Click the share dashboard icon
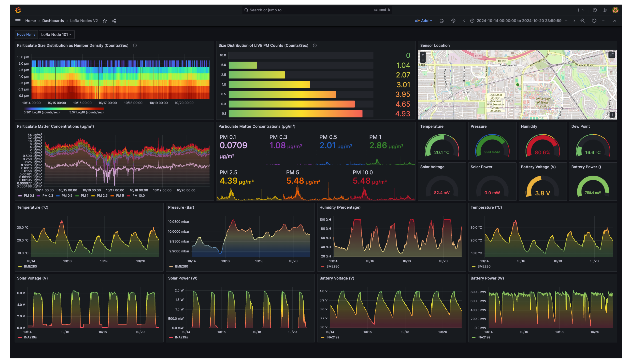 pos(114,21)
